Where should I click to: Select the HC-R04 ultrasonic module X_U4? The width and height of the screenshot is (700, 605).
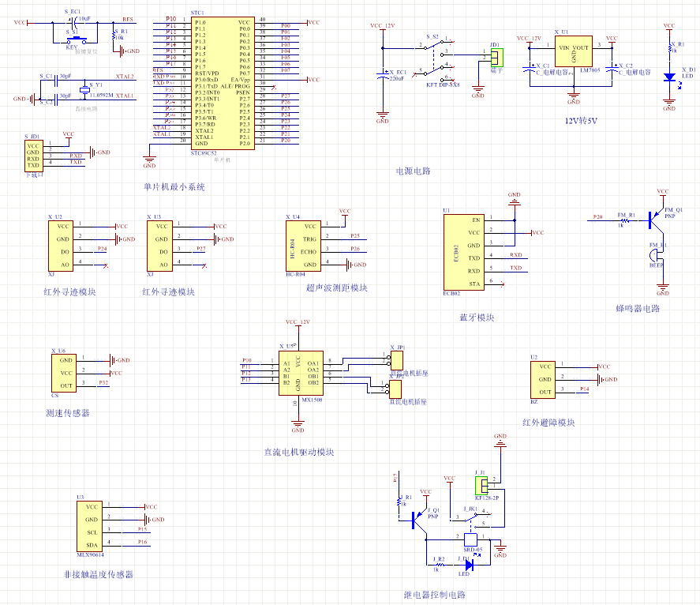[304, 246]
